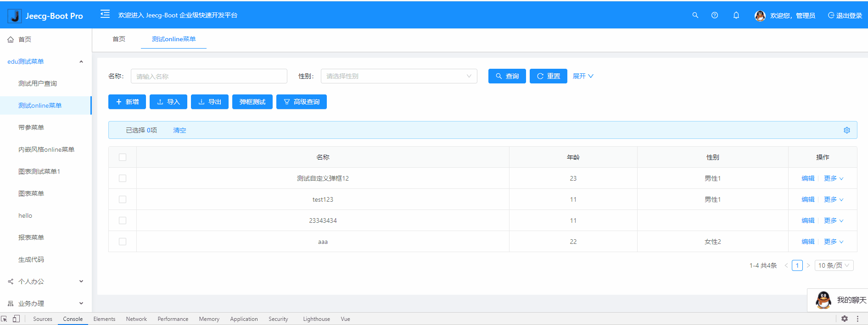Open DevTools settings gear icon
Image resolution: width=868 pixels, height=325 pixels.
[x=844, y=319]
